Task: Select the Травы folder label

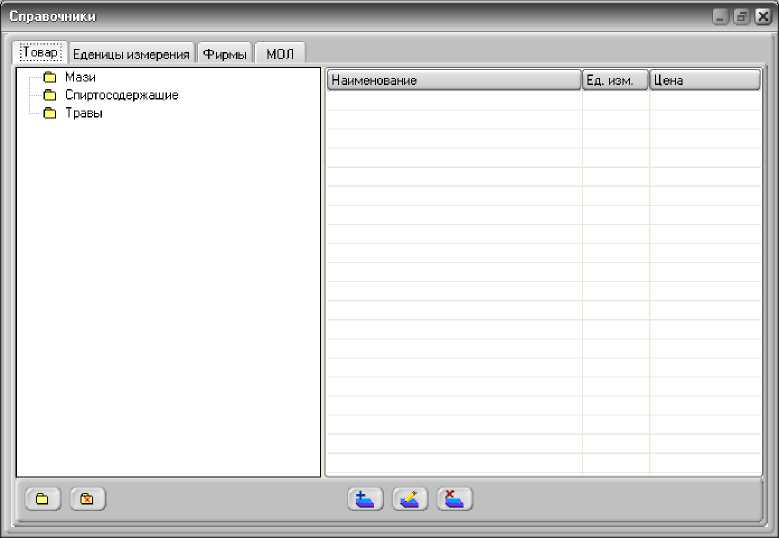Action: point(84,113)
